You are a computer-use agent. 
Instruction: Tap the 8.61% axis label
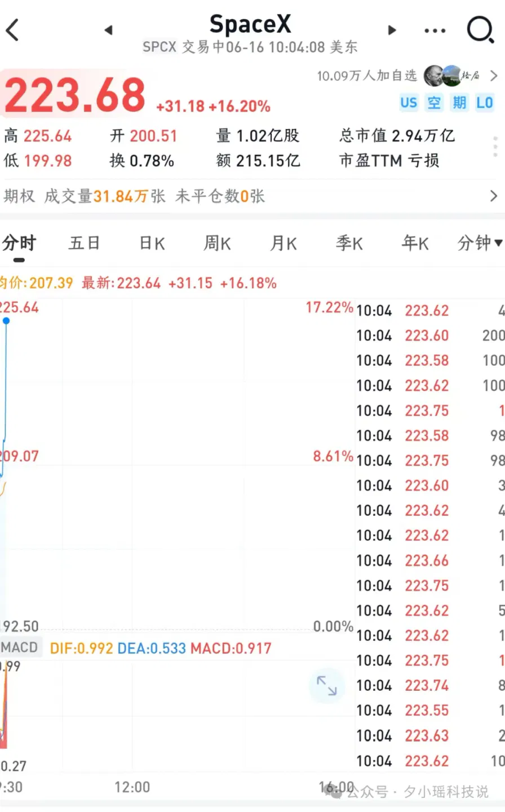click(333, 456)
